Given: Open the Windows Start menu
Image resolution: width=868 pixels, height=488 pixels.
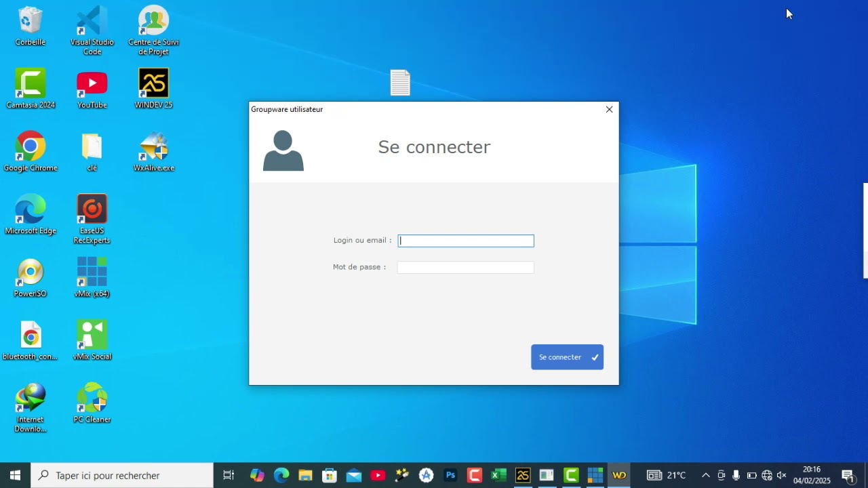Looking at the screenshot, I should pyautogui.click(x=15, y=475).
